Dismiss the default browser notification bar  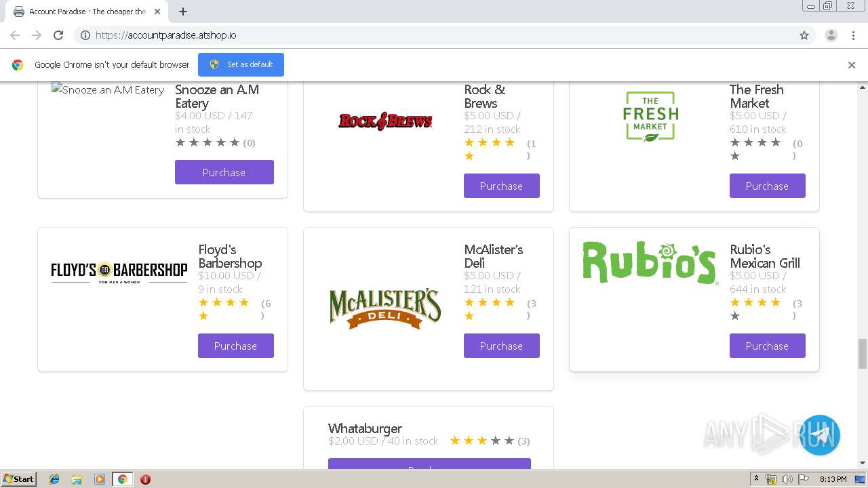852,65
